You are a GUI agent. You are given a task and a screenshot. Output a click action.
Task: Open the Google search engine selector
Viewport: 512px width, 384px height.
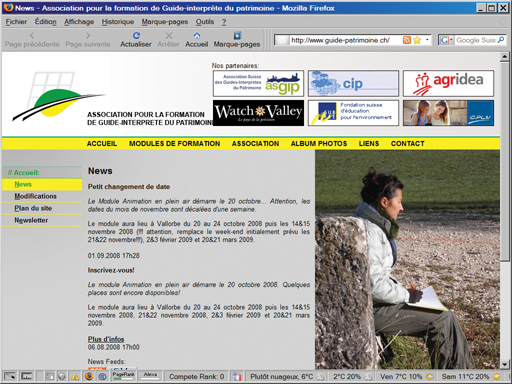pos(446,40)
